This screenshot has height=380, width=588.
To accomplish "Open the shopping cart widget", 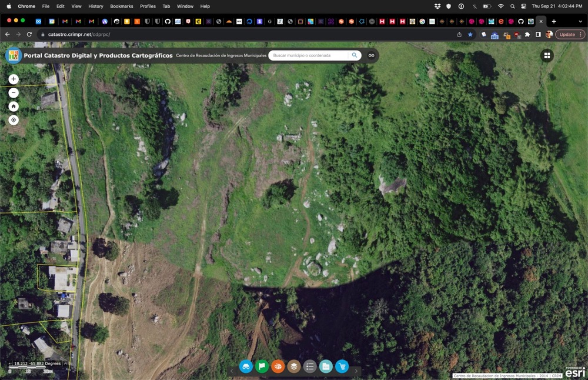I will (342, 366).
